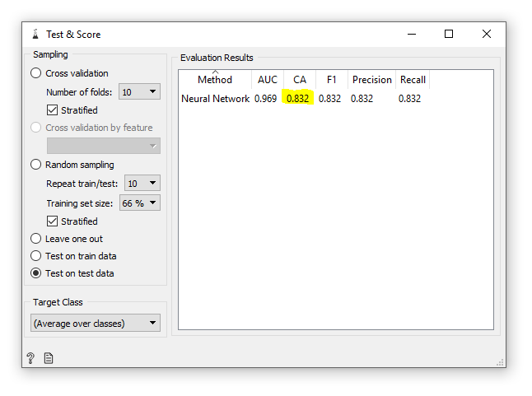
Task: Select the Cross validation radio button
Action: [x=36, y=73]
